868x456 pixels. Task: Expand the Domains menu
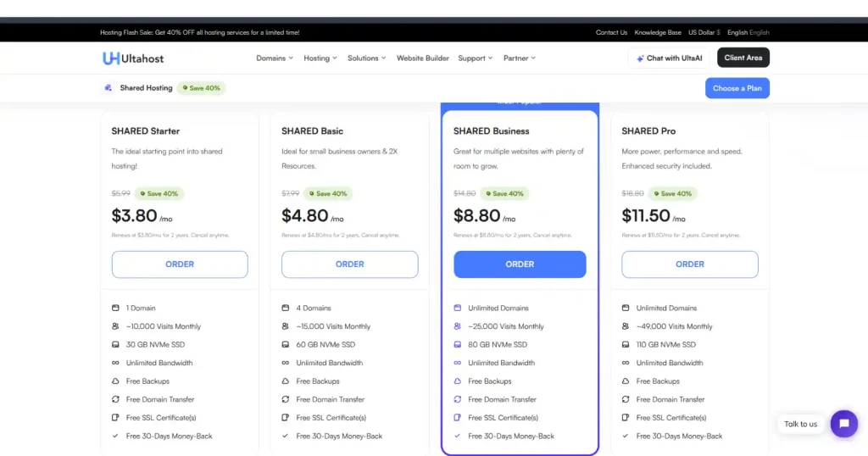275,58
